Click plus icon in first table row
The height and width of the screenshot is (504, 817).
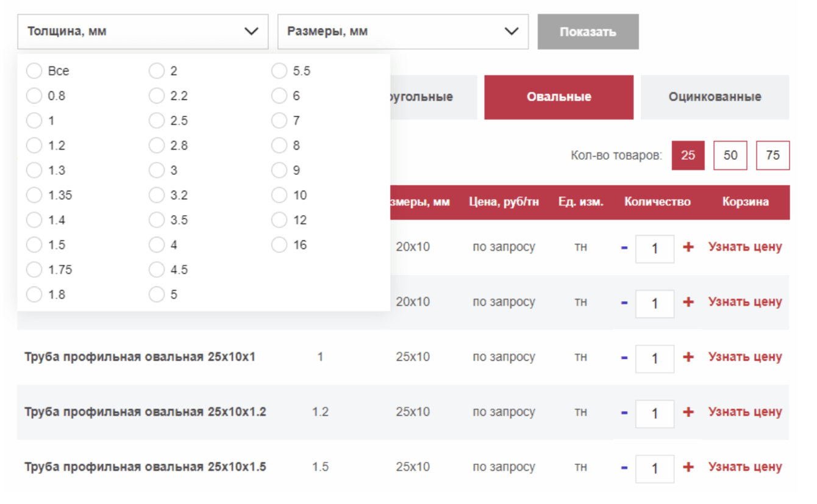pyautogui.click(x=688, y=247)
